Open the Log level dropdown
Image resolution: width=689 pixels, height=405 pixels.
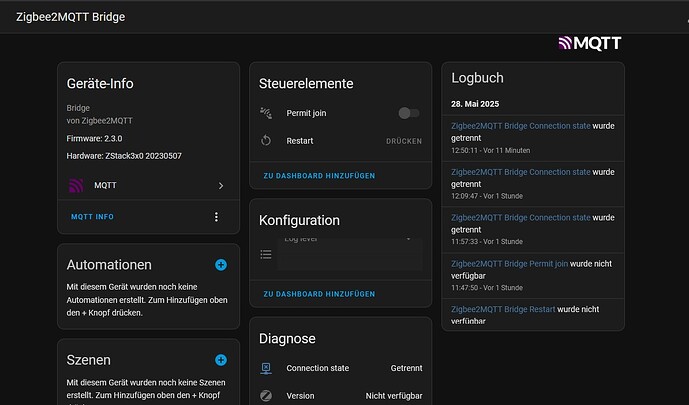pyautogui.click(x=350, y=254)
